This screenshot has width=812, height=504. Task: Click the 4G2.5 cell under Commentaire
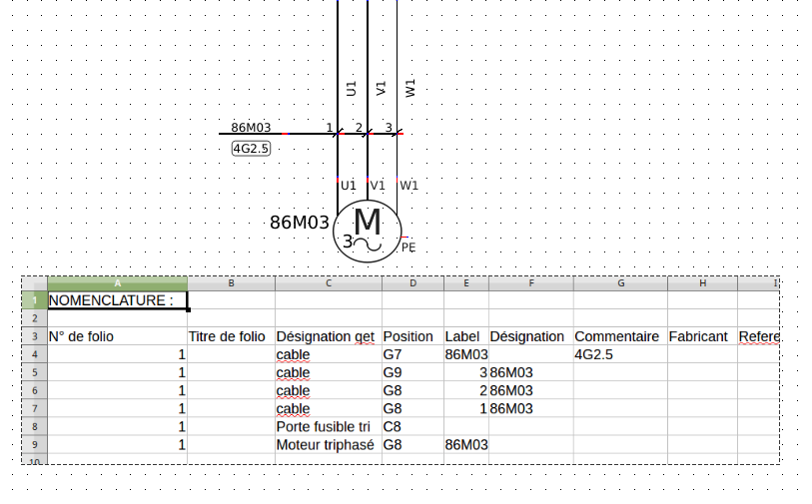619,354
